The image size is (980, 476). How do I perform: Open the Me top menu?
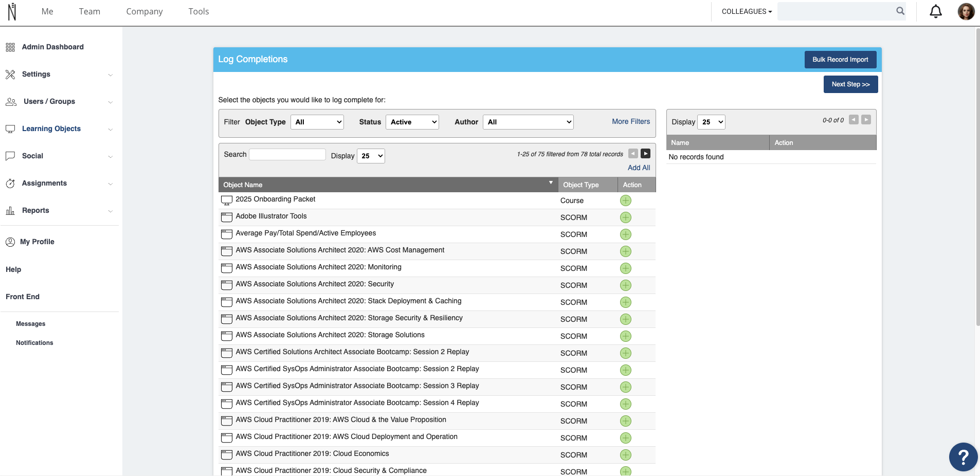(47, 11)
